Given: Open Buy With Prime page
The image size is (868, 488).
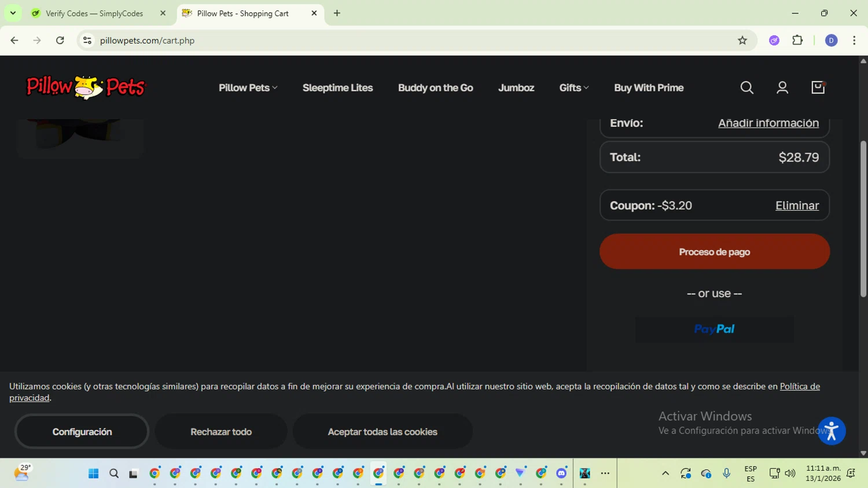Looking at the screenshot, I should point(649,88).
